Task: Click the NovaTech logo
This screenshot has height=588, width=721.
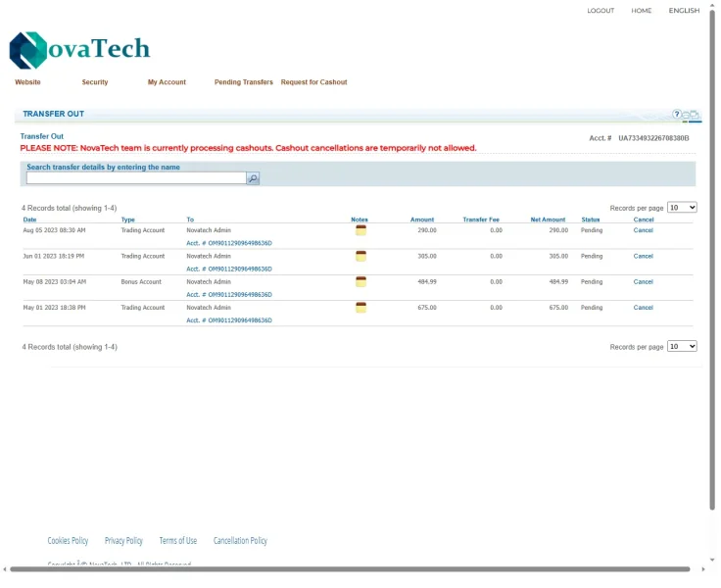Action: tap(79, 49)
